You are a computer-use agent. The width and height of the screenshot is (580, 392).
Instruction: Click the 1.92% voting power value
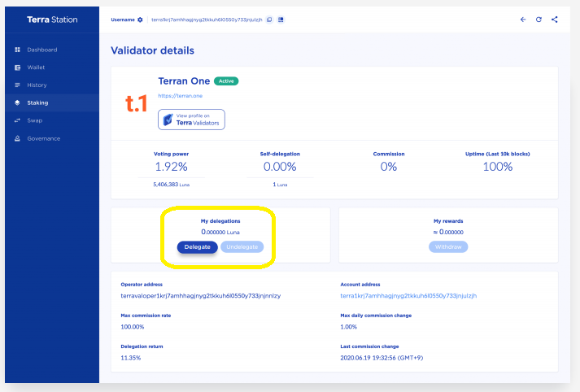click(x=172, y=167)
